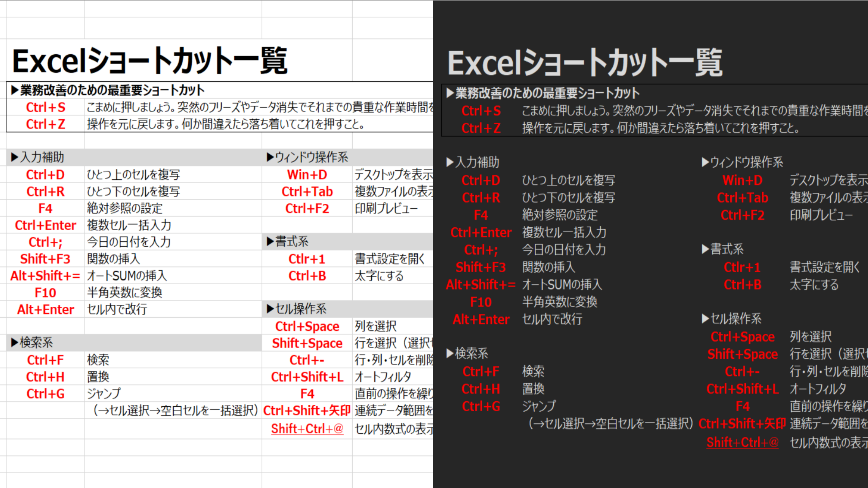The image size is (868, 488).
Task: Click the underlined Shift+Ctrl+@ link in light sheet
Action: click(307, 429)
